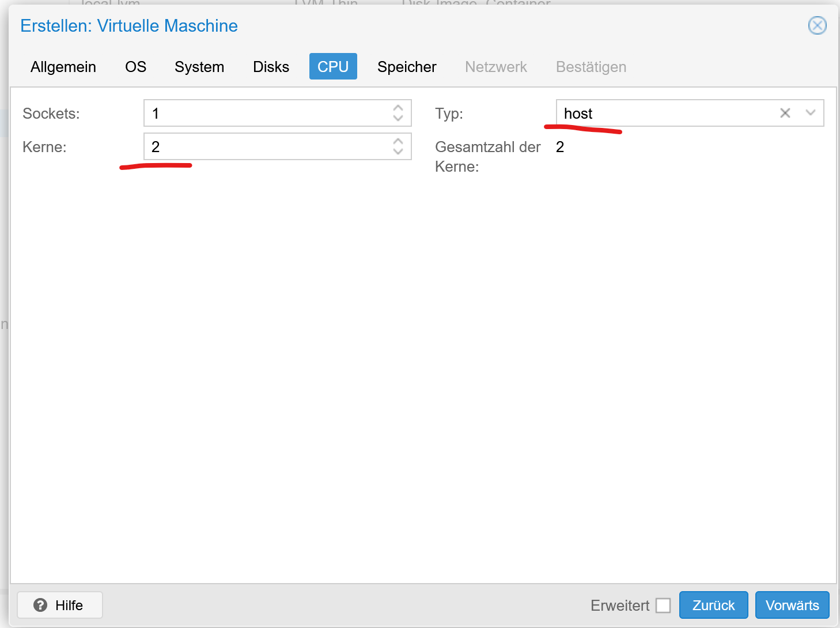Click the Bestätigen tab
Screen dimensions: 840x628
tap(591, 67)
